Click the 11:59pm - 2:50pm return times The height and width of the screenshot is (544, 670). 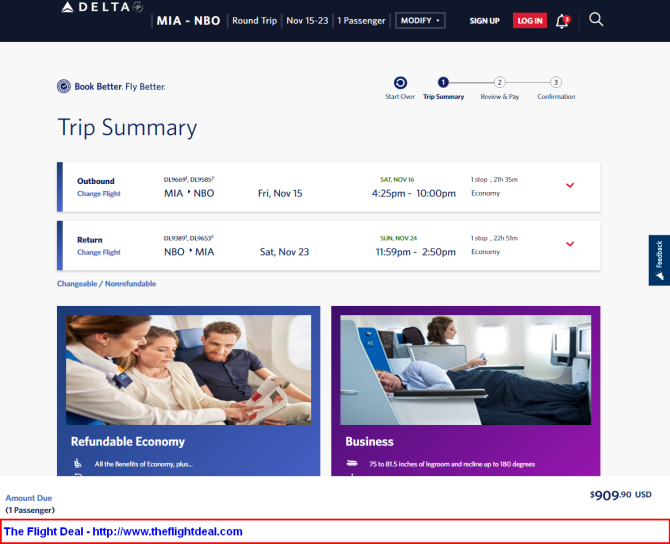click(415, 252)
